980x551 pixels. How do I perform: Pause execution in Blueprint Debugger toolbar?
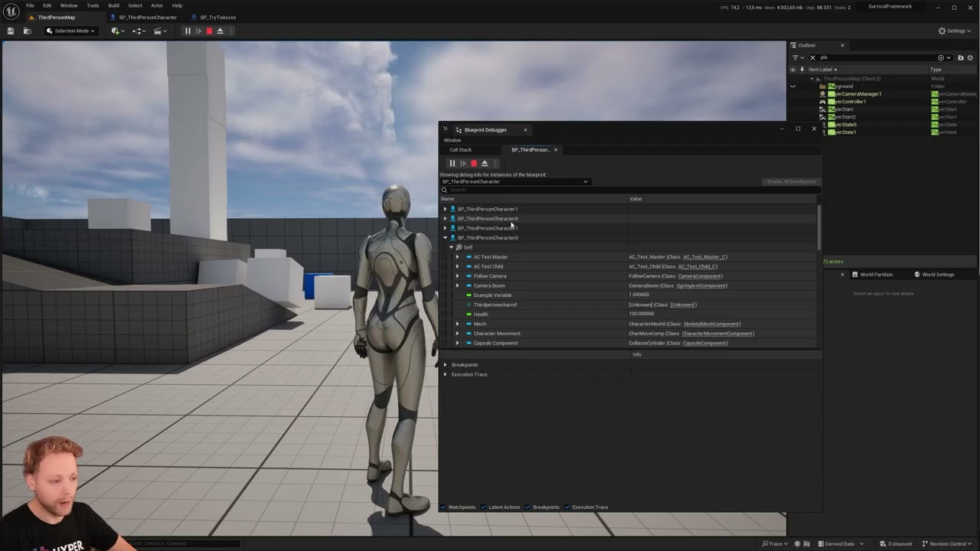452,163
